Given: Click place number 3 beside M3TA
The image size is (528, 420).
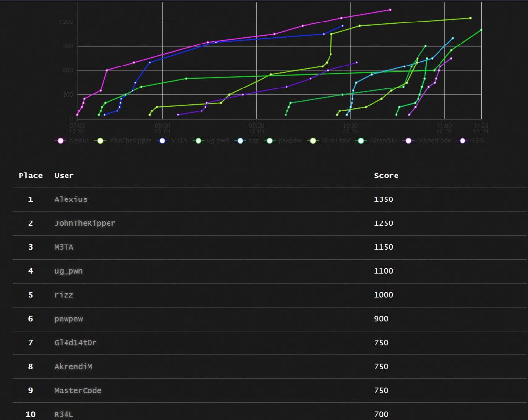Looking at the screenshot, I should point(31,247).
